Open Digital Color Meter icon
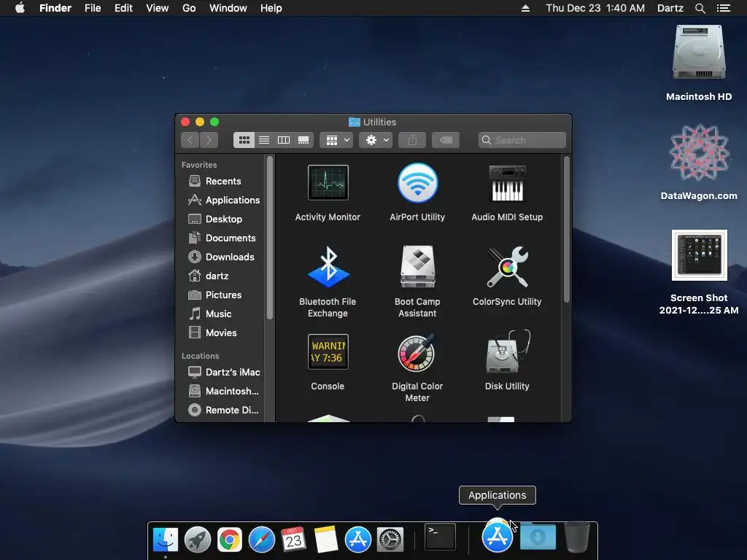Image resolution: width=747 pixels, height=560 pixels. pos(417,352)
